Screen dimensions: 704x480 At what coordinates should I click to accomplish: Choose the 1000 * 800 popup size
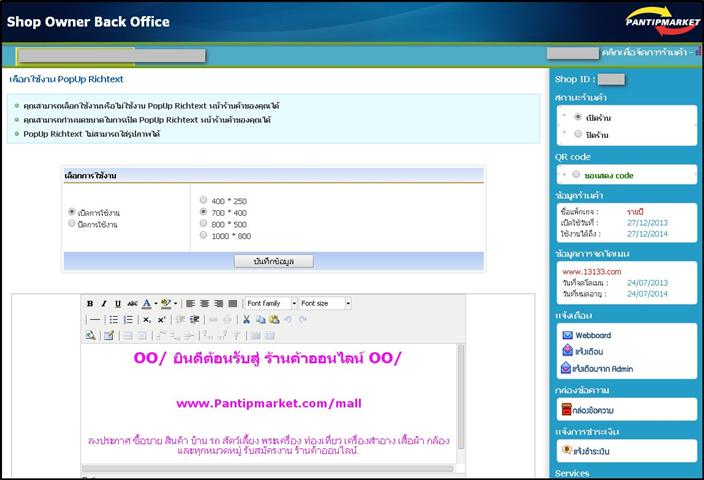203,235
